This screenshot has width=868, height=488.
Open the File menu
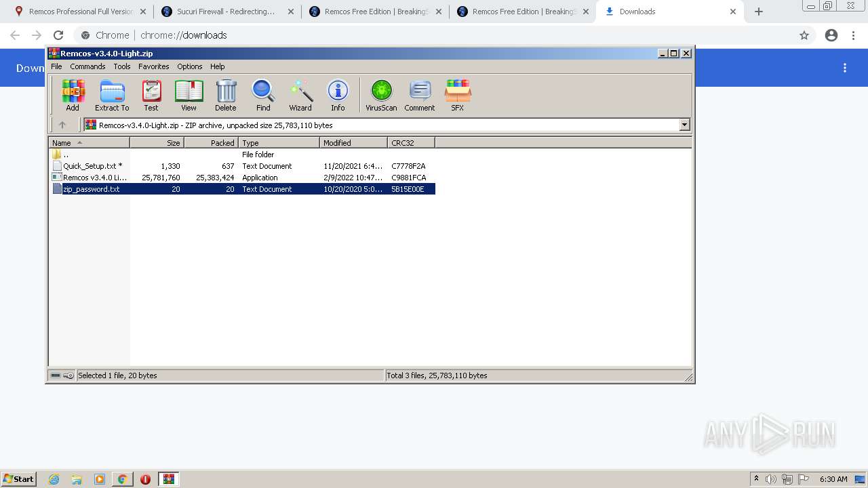[56, 66]
